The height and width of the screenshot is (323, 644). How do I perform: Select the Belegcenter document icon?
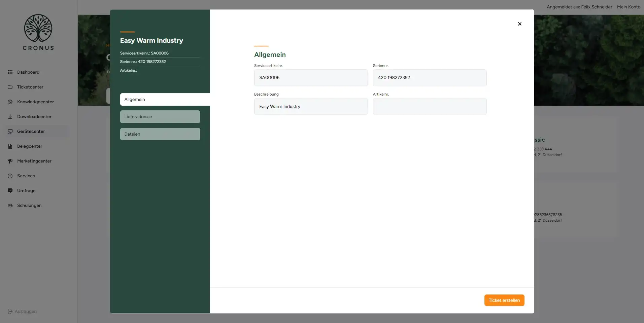pyautogui.click(x=10, y=146)
